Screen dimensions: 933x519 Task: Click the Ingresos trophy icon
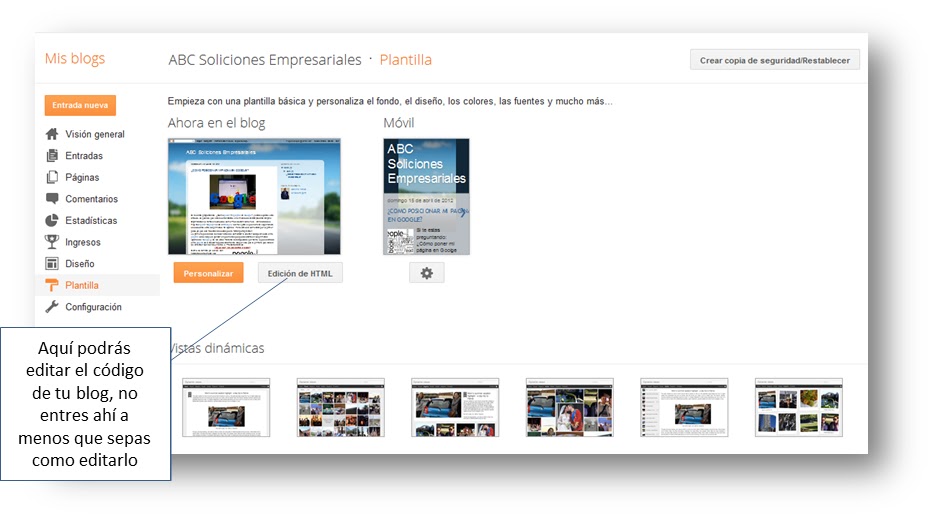52,242
